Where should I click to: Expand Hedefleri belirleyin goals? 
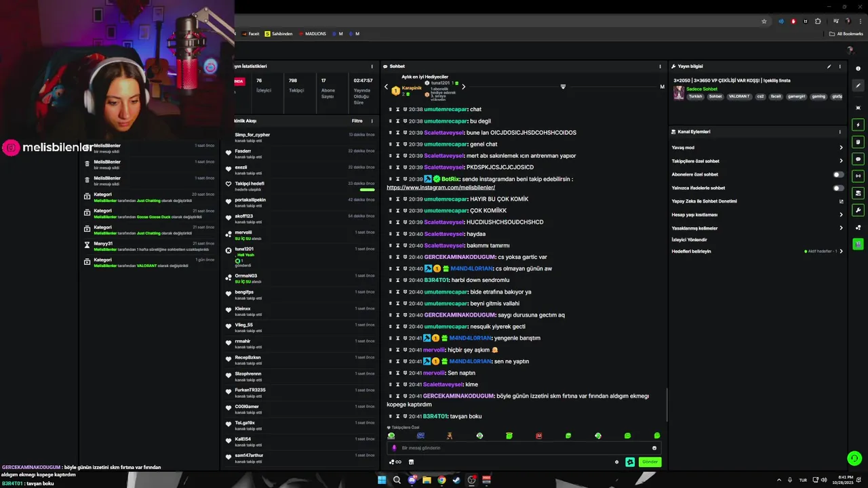(x=841, y=251)
